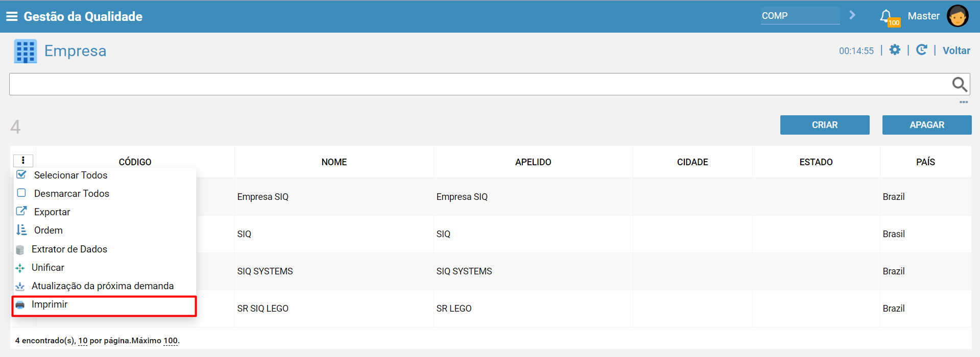Click Brasil country cell in SIQ row
This screenshot has width=980, height=357.
(894, 234)
